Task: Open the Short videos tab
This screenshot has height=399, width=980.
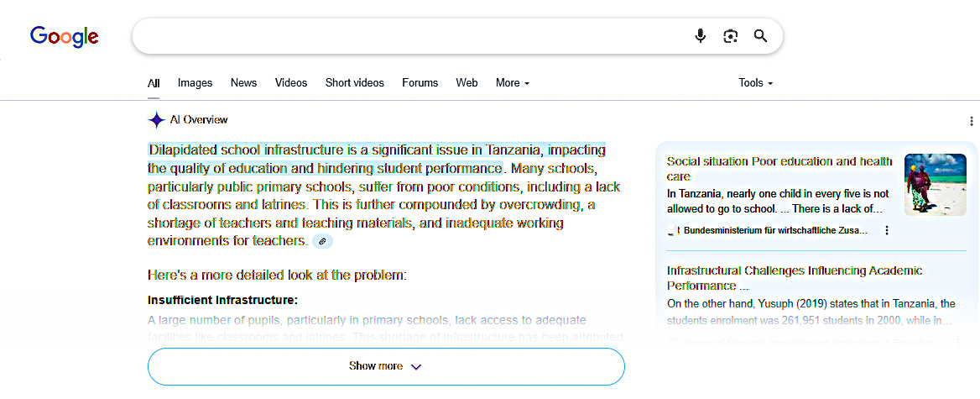Action: (354, 83)
